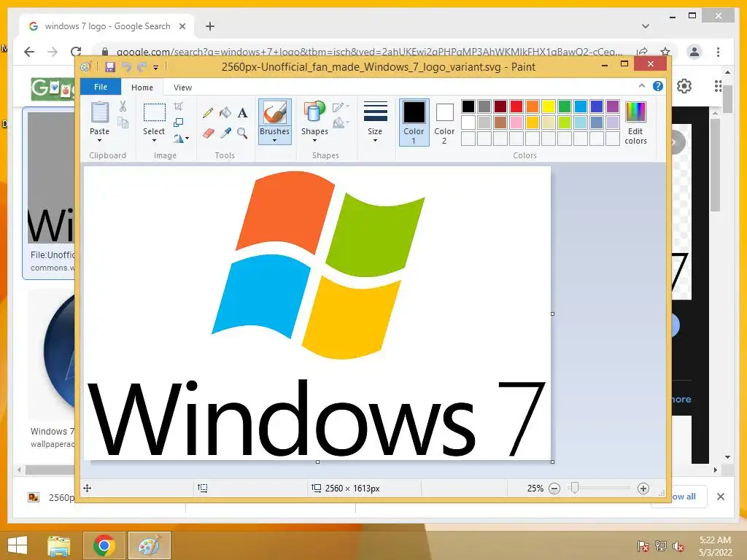Open the File menu in Paint
This screenshot has height=560, width=747.
point(101,87)
